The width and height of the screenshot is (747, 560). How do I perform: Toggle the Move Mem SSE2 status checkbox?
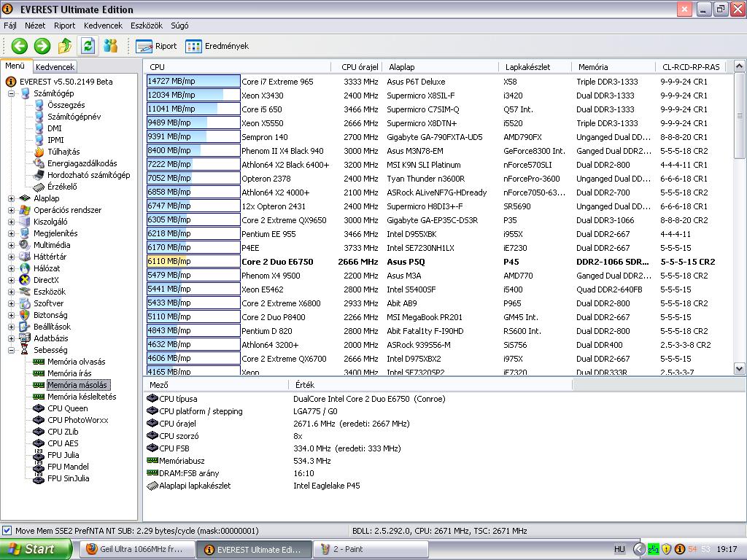[x=7, y=531]
